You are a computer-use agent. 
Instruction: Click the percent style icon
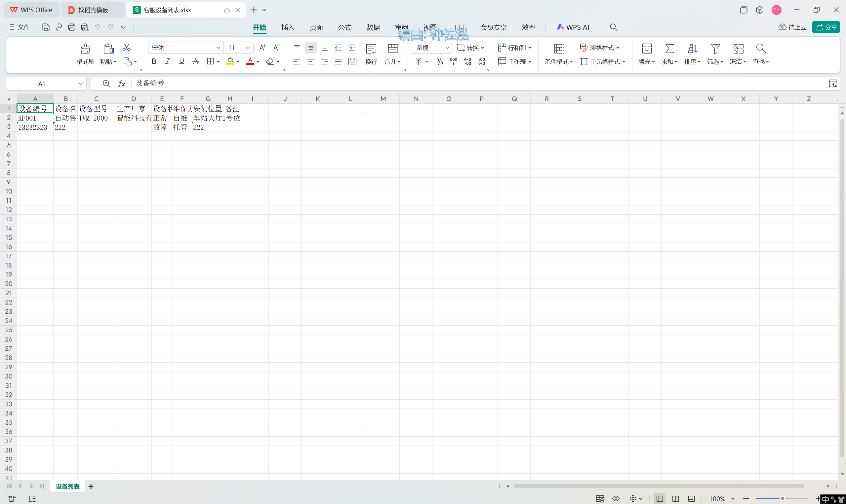pos(439,61)
